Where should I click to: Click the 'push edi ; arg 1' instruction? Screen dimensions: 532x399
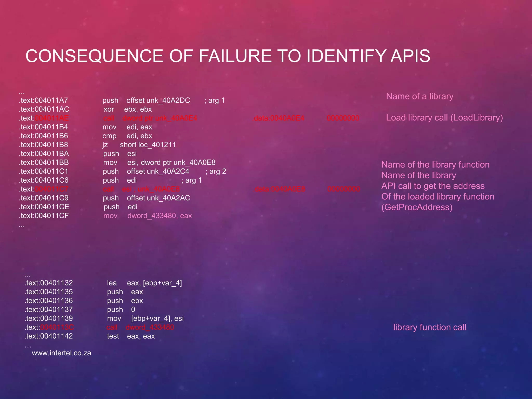click(x=152, y=180)
